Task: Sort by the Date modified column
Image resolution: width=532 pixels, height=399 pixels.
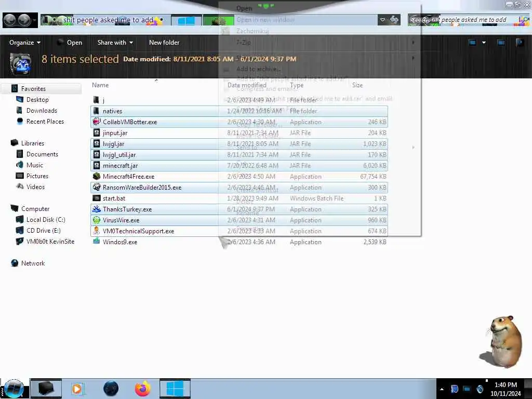Action: 247,85
